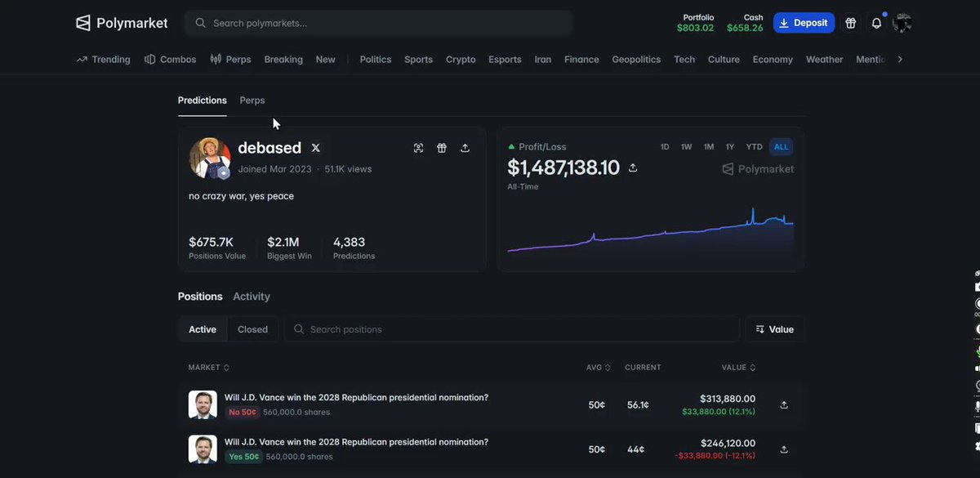Share the debased profile with upload icon
The image size is (980, 478).
(465, 148)
